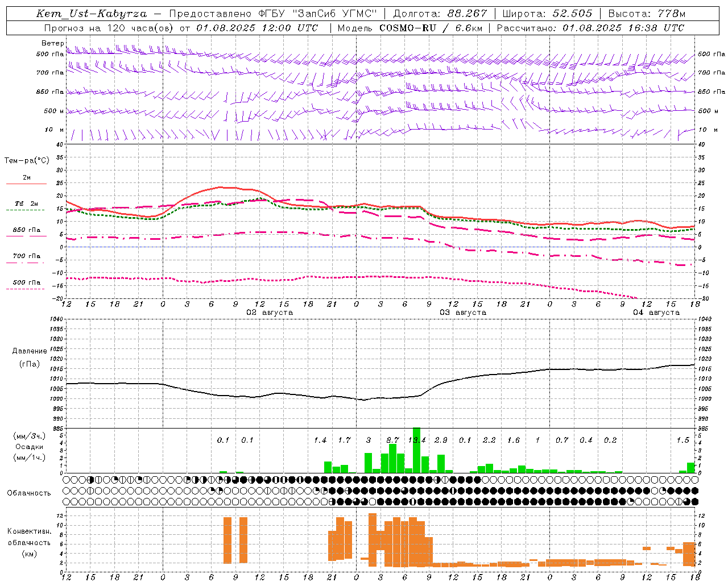Select forecast start time 01.08.2025 12:00 UTC
Image resolution: width=728 pixels, height=582 pixels.
pos(257,28)
